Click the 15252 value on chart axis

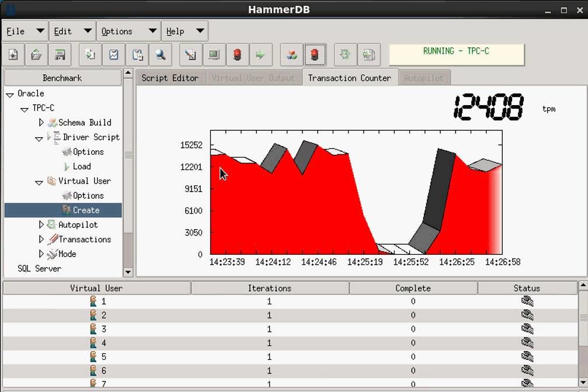[192, 145]
